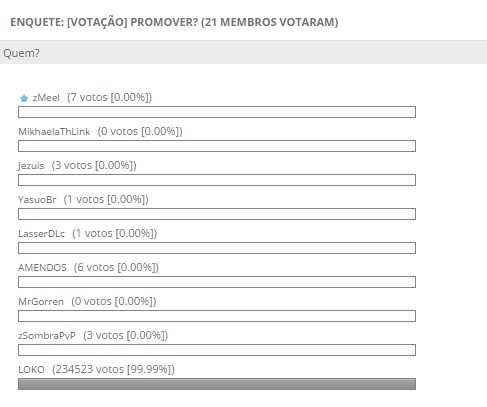
Task: Click the filled LOKO results bar
Action: tap(217, 384)
